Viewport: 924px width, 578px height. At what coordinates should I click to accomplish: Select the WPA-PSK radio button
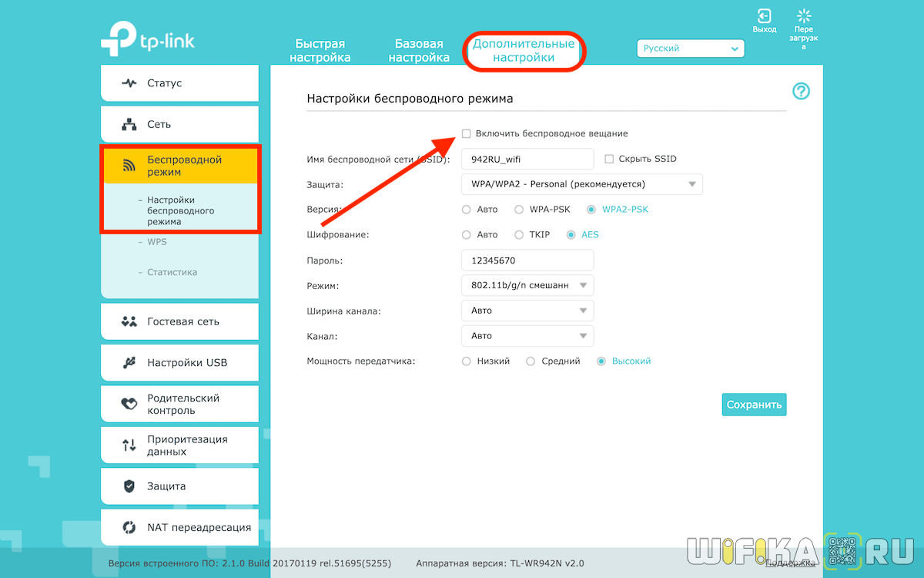(x=519, y=210)
